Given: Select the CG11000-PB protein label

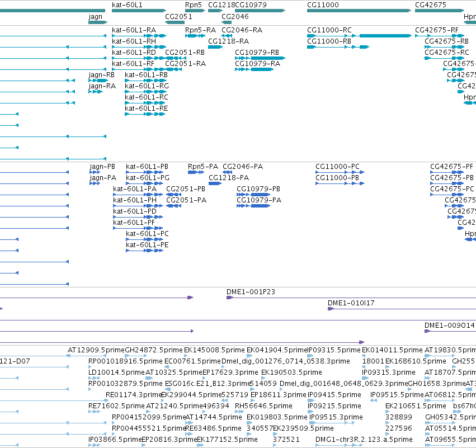Looking at the screenshot, I should pyautogui.click(x=337, y=178).
